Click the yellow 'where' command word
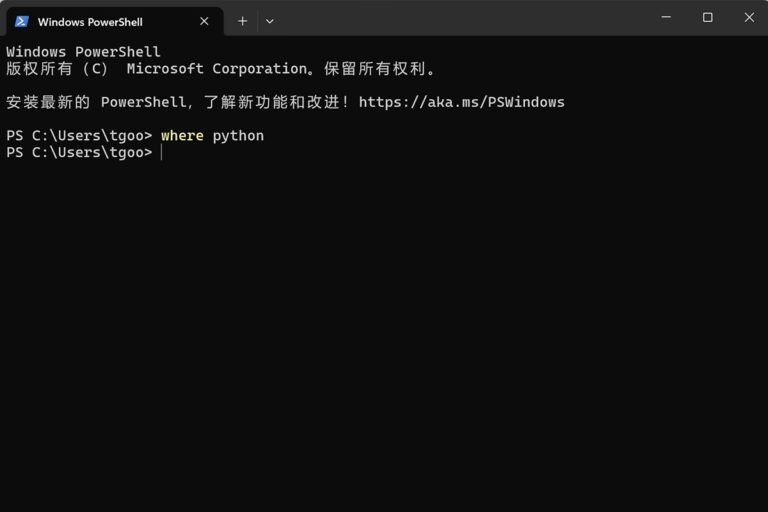Viewport: 768px width, 512px height. tap(182, 136)
